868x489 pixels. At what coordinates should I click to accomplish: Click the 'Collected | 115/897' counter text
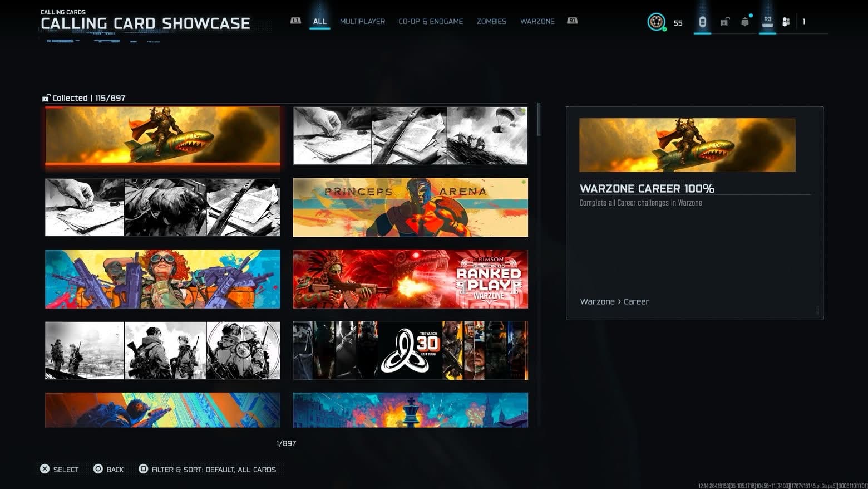(89, 98)
